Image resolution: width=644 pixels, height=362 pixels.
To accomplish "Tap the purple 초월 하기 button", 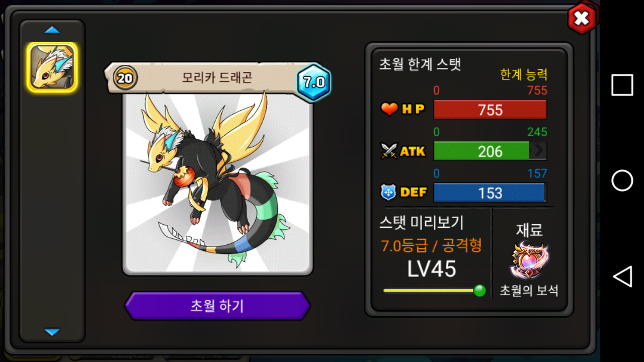I will tap(217, 306).
